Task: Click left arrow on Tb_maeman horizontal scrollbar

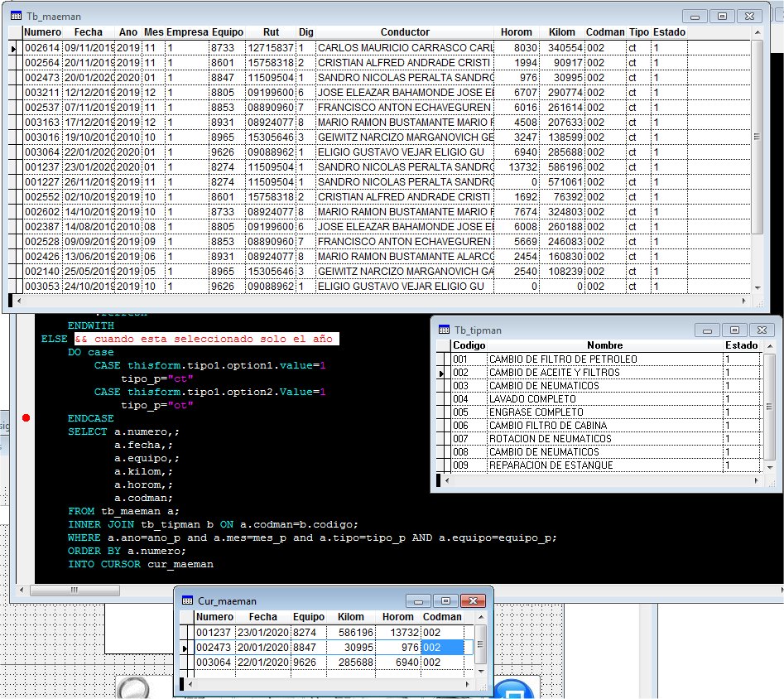Action: pyautogui.click(x=20, y=301)
